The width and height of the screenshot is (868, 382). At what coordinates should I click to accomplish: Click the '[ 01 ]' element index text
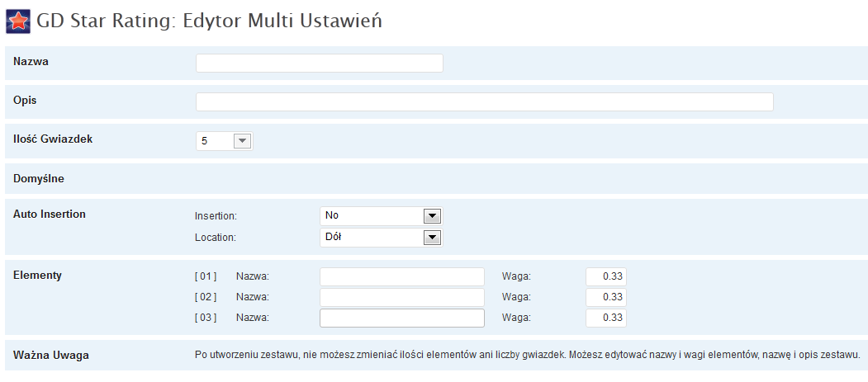click(x=206, y=276)
